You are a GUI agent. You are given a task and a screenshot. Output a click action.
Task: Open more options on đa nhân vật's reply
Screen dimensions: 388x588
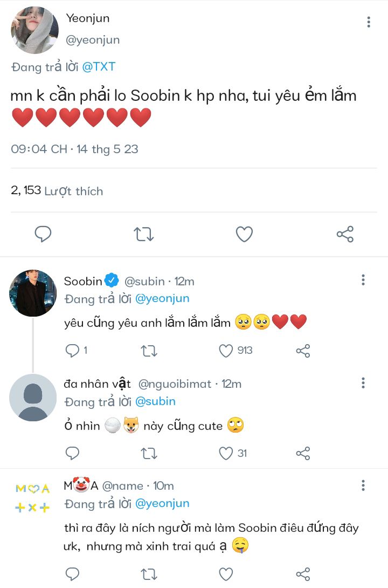click(x=363, y=383)
